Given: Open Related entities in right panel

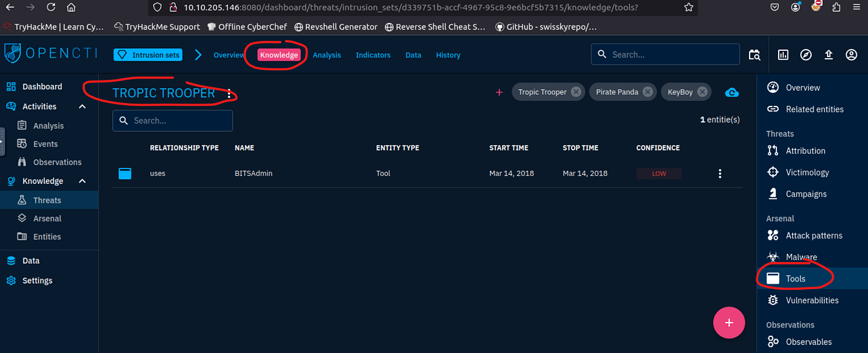Looking at the screenshot, I should click(x=812, y=109).
